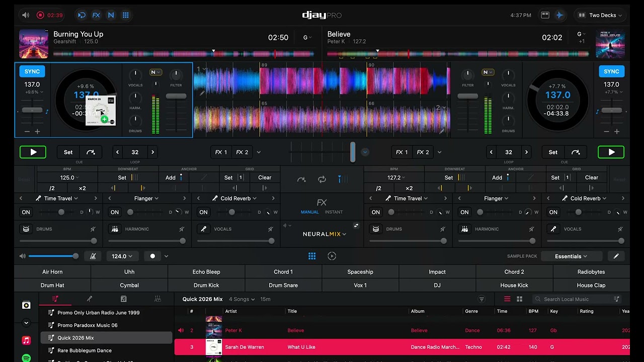Open Essentials sample pack dropdown
Screen dimensions: 644x362
click(571, 256)
